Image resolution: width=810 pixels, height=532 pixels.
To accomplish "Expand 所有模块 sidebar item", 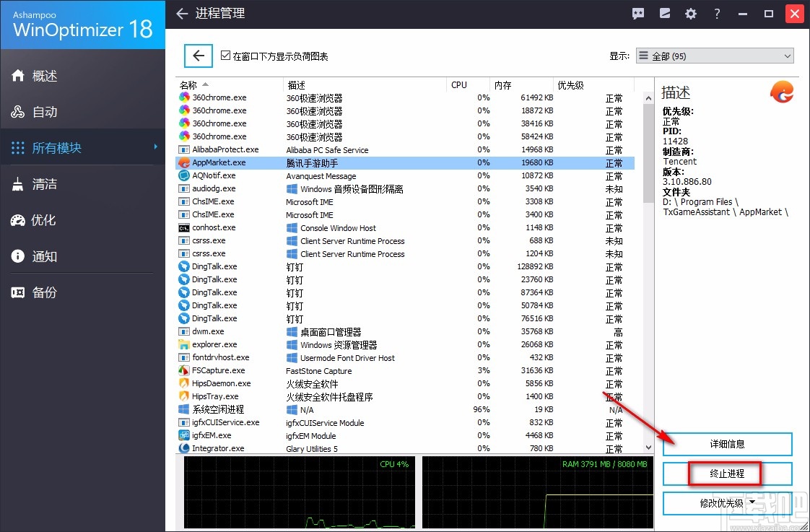I will pos(82,148).
